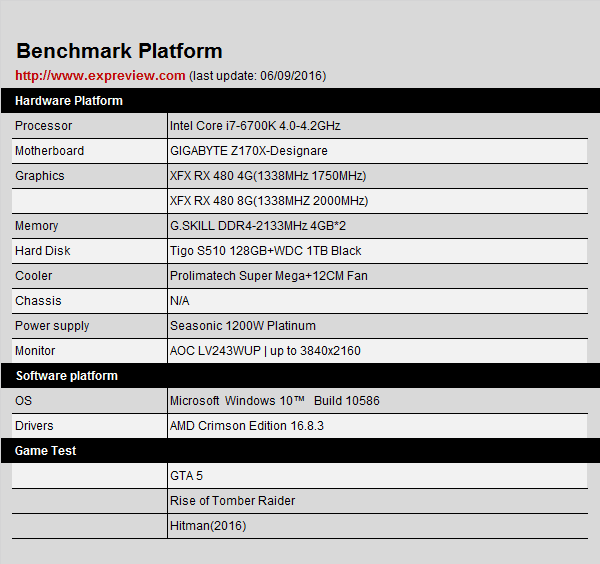Select the 'Benchmark Platform' title text
600x564 pixels.
[x=119, y=51]
